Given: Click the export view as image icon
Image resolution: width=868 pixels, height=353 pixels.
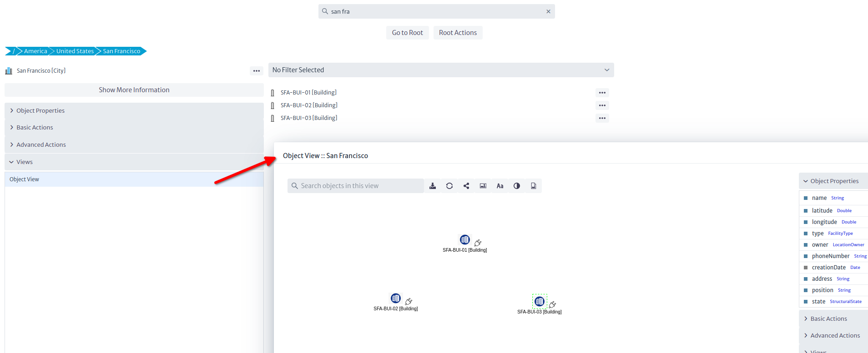Looking at the screenshot, I should (x=534, y=186).
